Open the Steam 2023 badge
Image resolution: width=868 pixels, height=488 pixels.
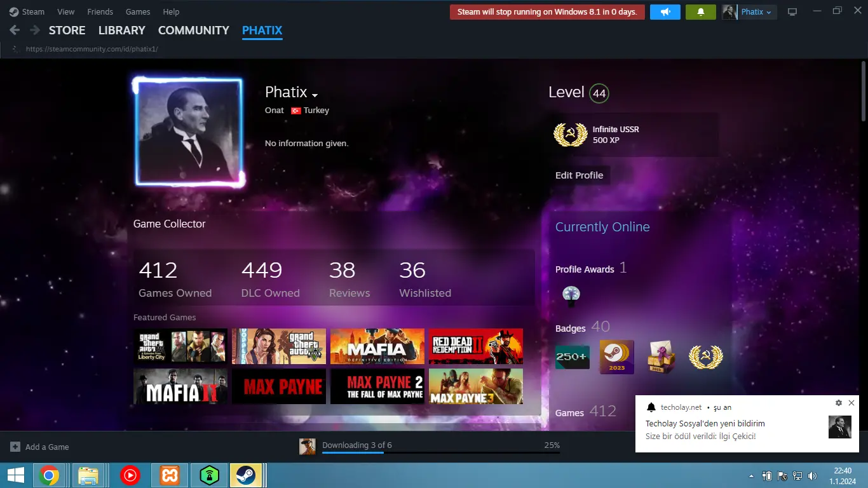[x=617, y=357]
